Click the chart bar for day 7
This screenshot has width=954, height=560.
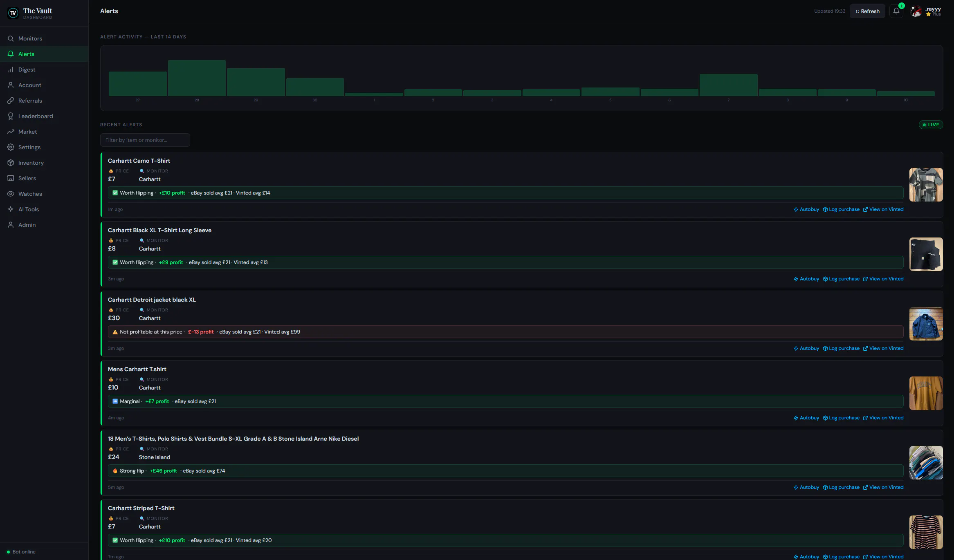click(728, 85)
